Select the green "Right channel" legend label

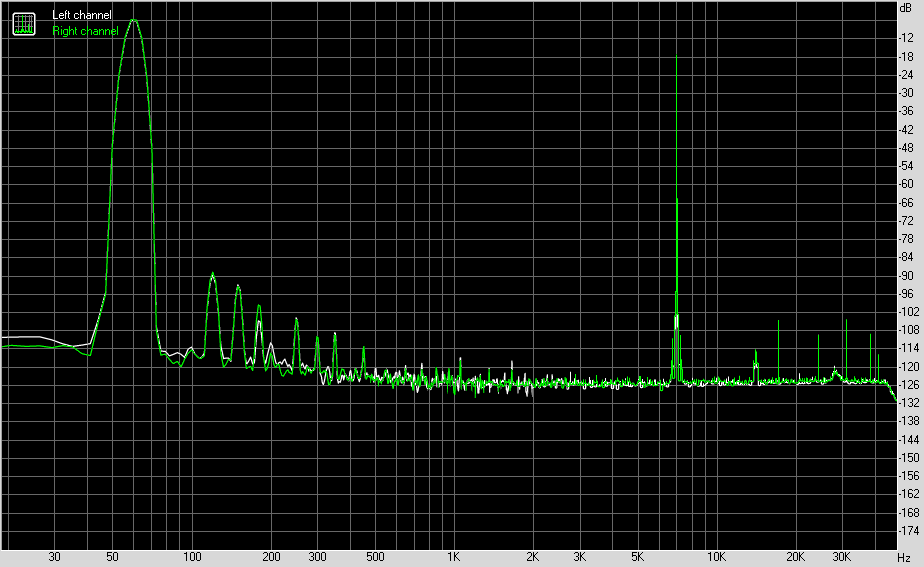coord(85,31)
